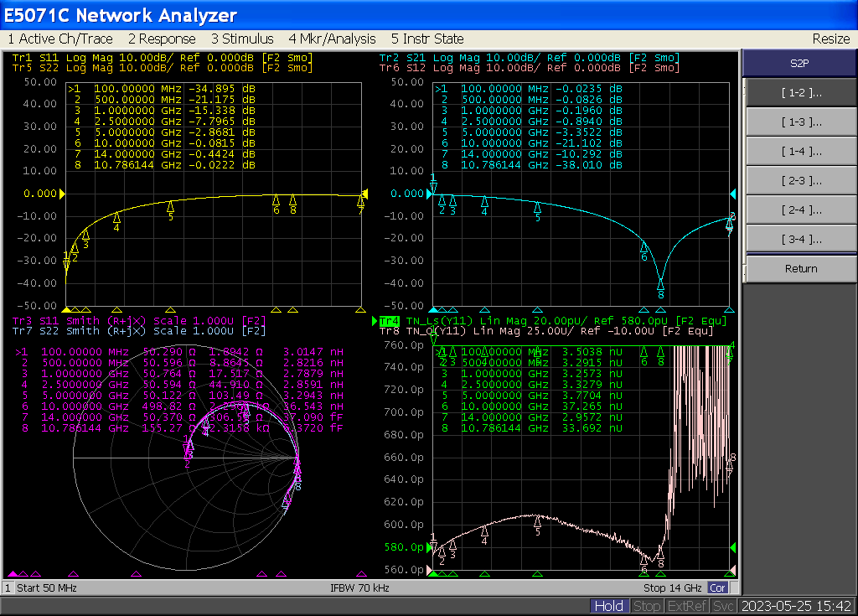Select the Tr8 TN_Q(Y11) trace title
The height and width of the screenshot is (616, 858).
pos(546,331)
